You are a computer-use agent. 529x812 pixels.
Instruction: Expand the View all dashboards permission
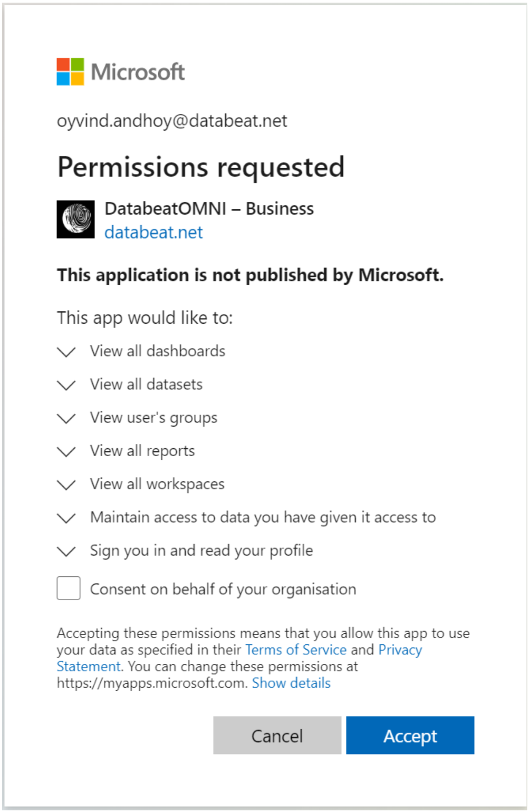pyautogui.click(x=66, y=352)
